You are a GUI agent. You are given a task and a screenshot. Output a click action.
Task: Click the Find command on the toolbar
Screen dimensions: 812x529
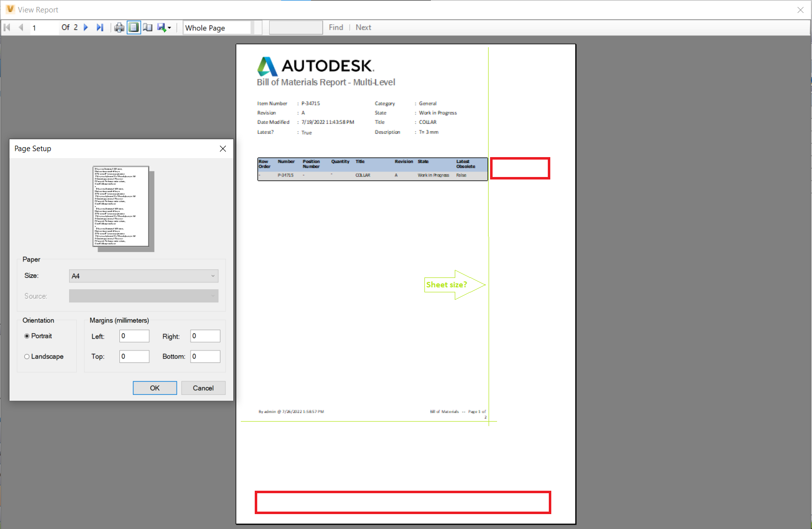(336, 27)
